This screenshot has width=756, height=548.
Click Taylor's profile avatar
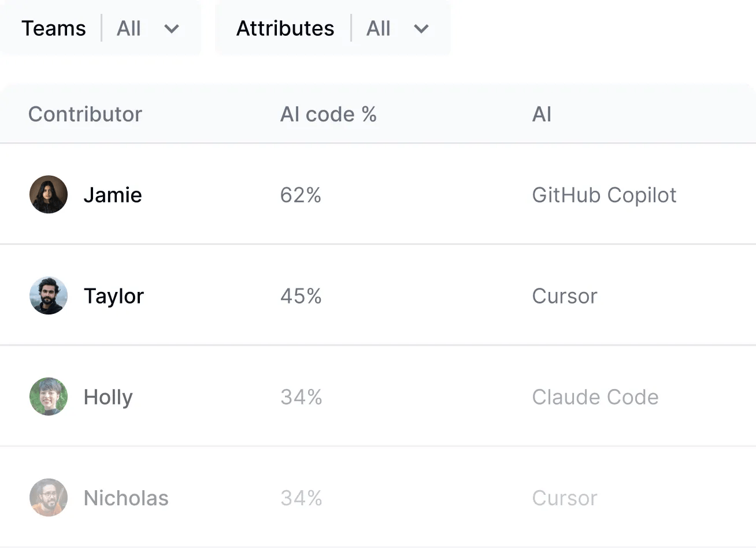(x=49, y=296)
